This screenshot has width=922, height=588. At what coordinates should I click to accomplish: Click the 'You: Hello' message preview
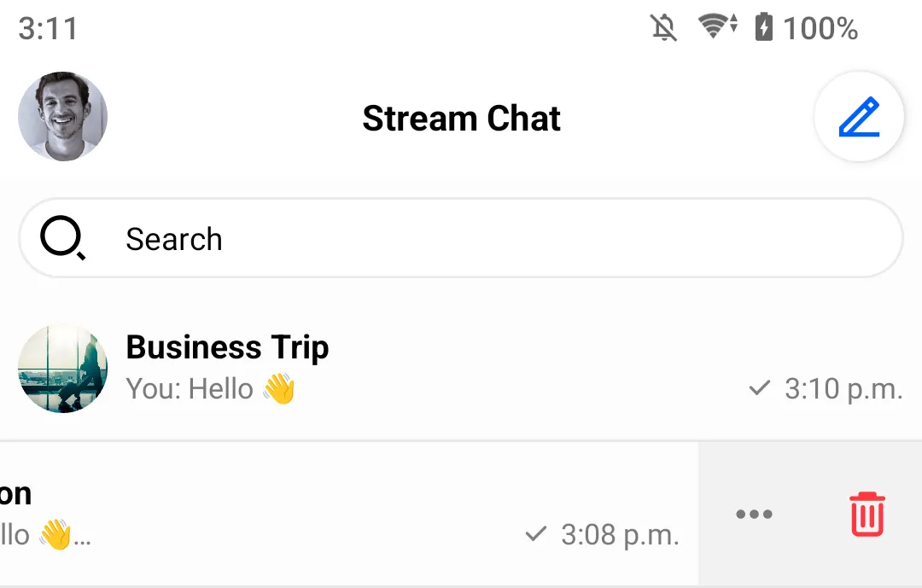[x=210, y=389]
